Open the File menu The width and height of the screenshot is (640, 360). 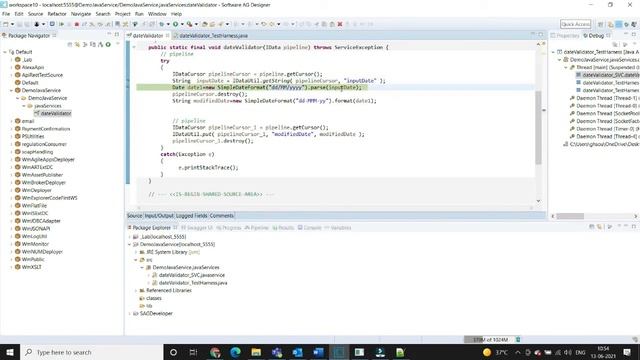click(6, 14)
